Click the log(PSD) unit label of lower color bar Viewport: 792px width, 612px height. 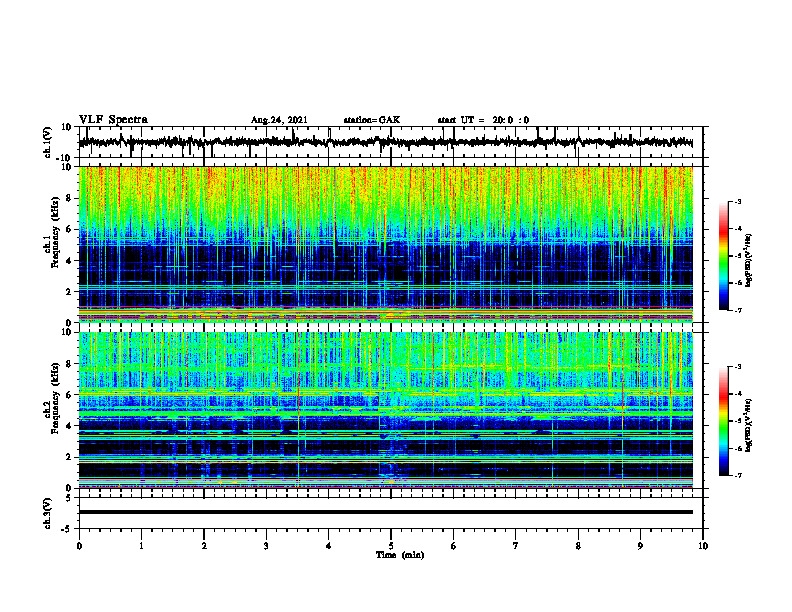[x=749, y=425]
